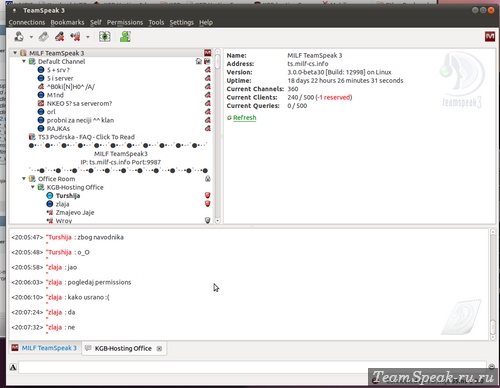Click the red shield badge on the zlaja row
500x388 pixels.
click(207, 204)
